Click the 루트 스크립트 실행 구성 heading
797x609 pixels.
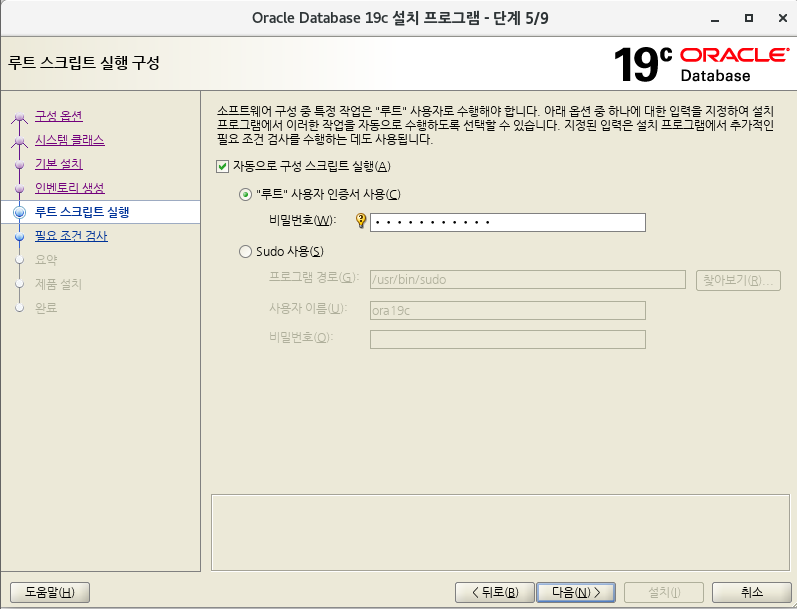click(84, 63)
